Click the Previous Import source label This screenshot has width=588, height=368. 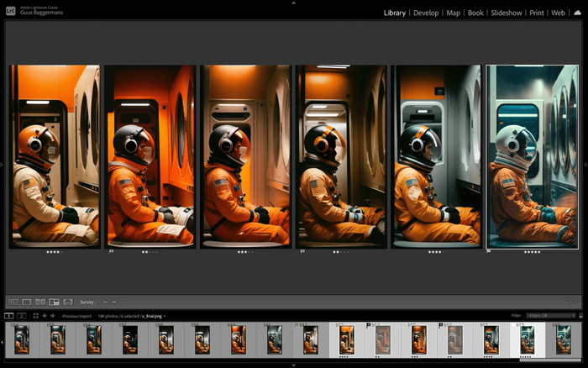(76, 316)
